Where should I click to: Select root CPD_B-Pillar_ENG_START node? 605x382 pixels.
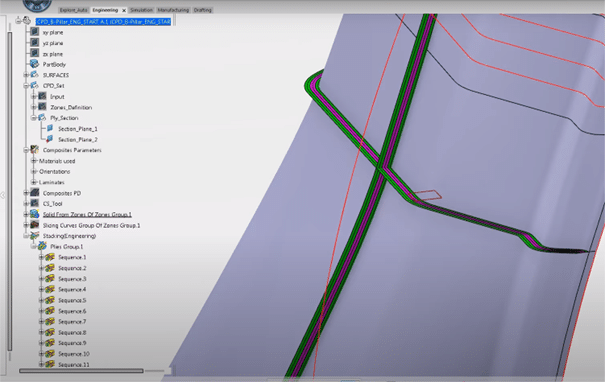click(103, 22)
